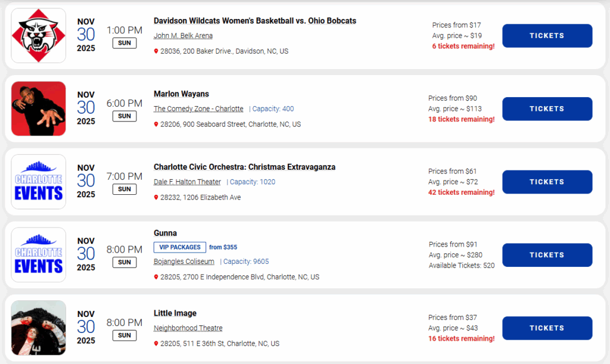Click the Charlotte Events logo for Civic Orchestra
Image resolution: width=610 pixels, height=364 pixels.
tap(38, 182)
